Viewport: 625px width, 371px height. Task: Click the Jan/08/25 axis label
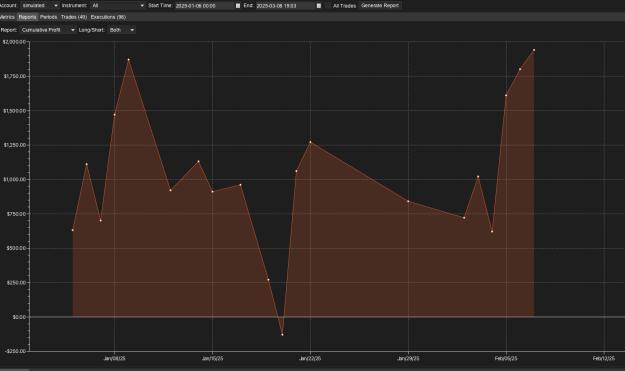(x=114, y=358)
